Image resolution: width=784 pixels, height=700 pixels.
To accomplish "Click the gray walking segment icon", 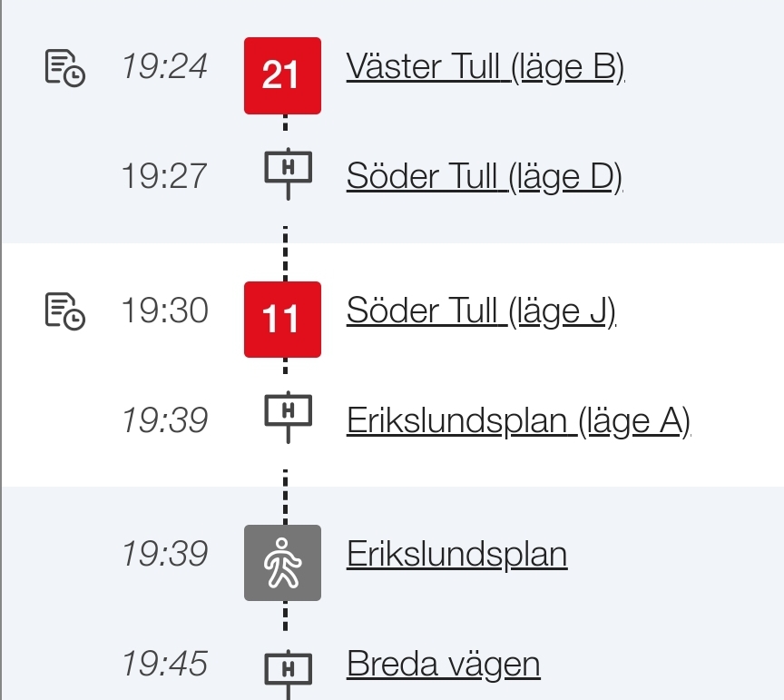I will [x=282, y=563].
